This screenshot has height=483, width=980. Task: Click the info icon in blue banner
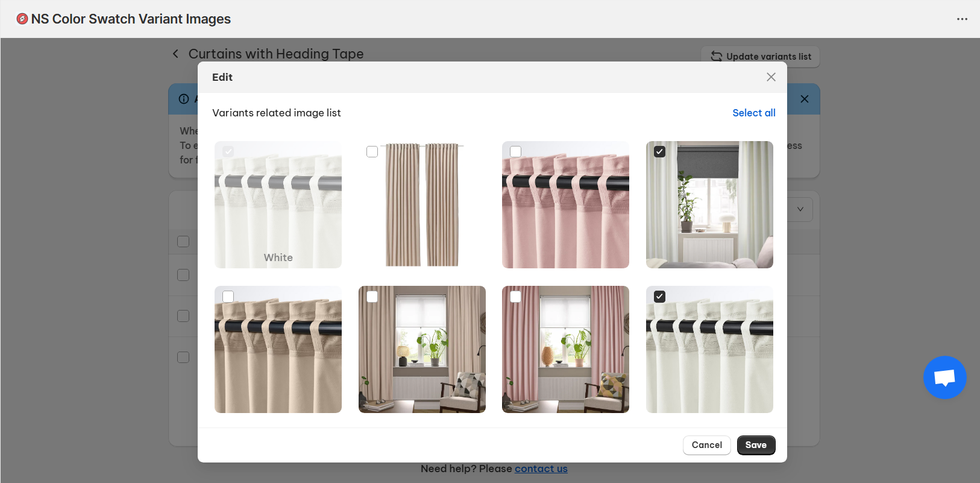184,99
